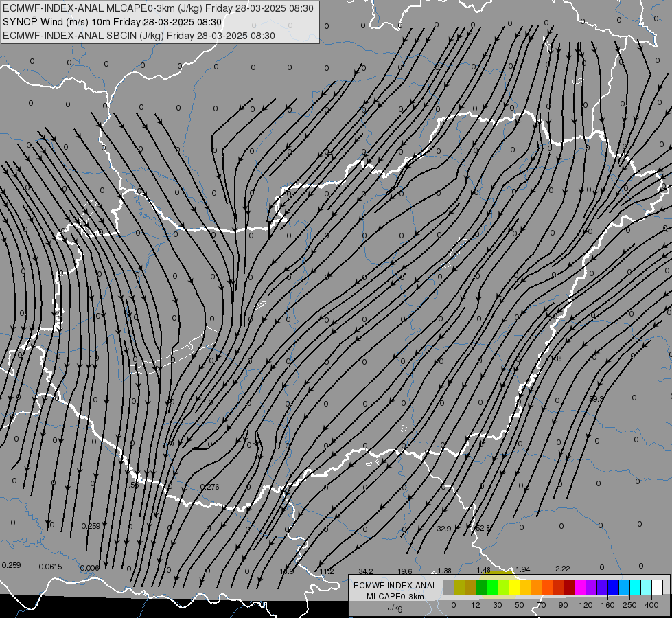Click the map value 2.22
Image resolution: width=672 pixels, height=618 pixels.
point(563,569)
